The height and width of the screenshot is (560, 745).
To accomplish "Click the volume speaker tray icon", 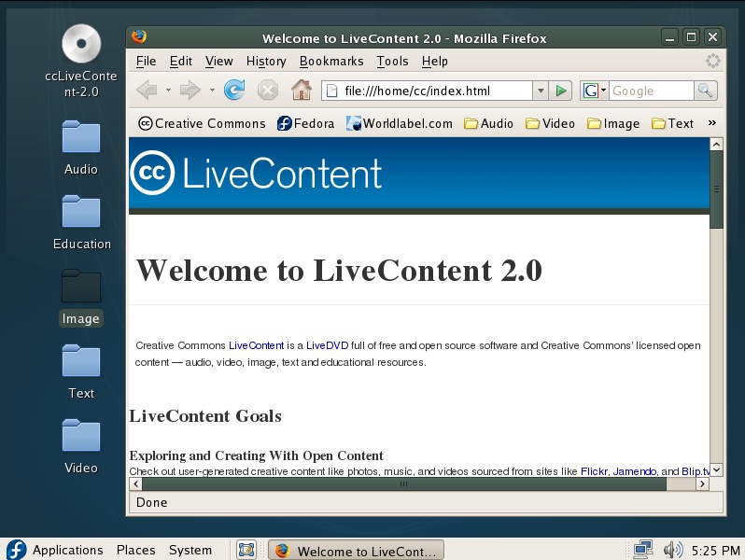I will tap(672, 549).
